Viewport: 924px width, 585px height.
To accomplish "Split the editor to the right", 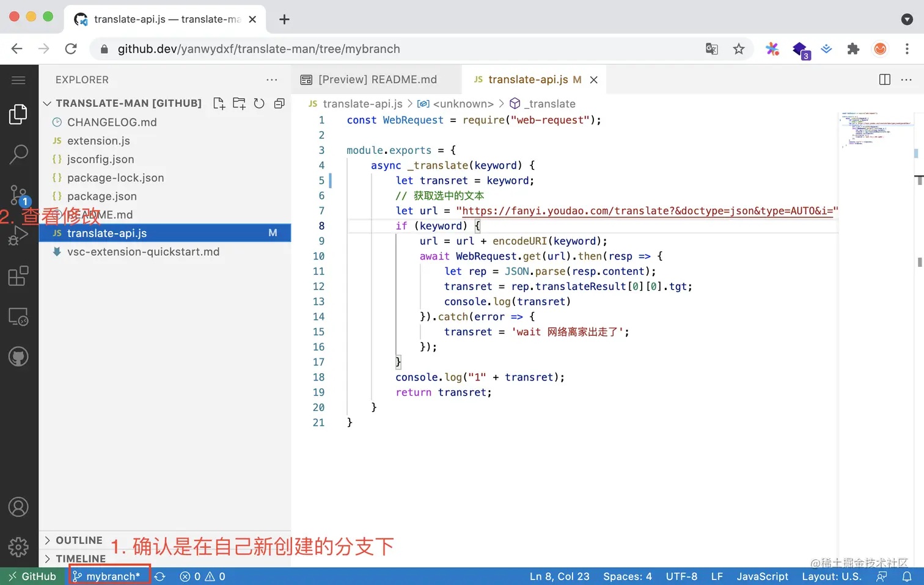I will (x=884, y=79).
